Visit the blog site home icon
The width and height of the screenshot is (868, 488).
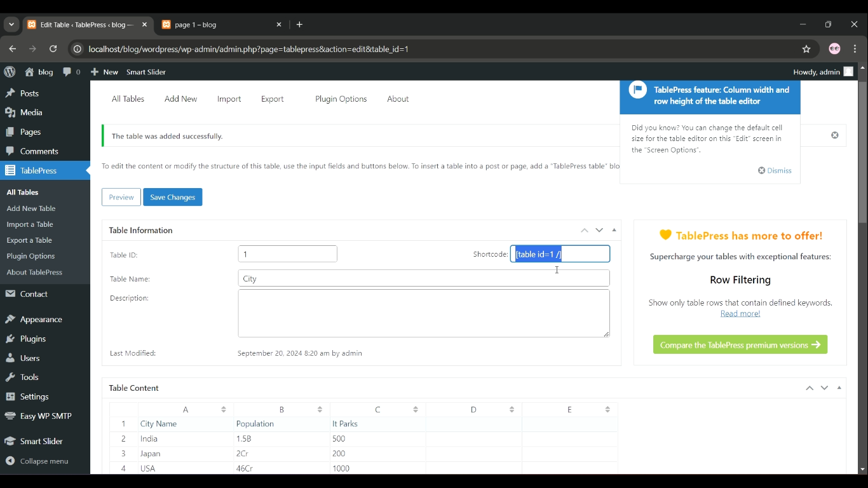pos(39,72)
